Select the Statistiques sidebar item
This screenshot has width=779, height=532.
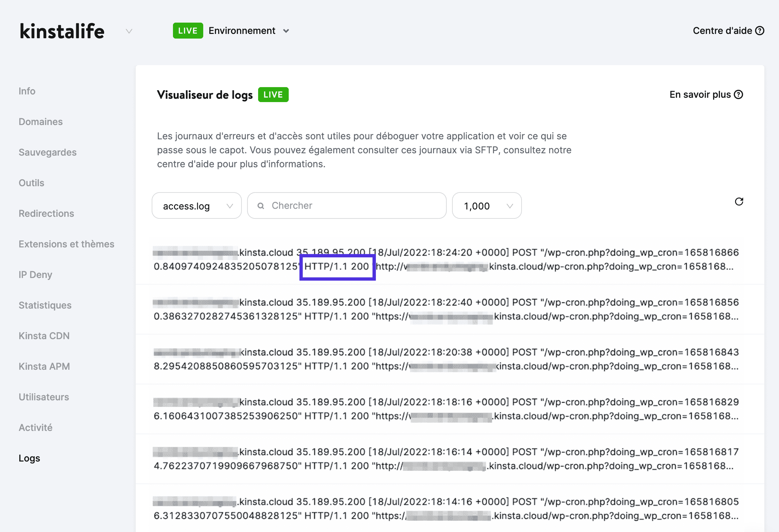coord(44,305)
